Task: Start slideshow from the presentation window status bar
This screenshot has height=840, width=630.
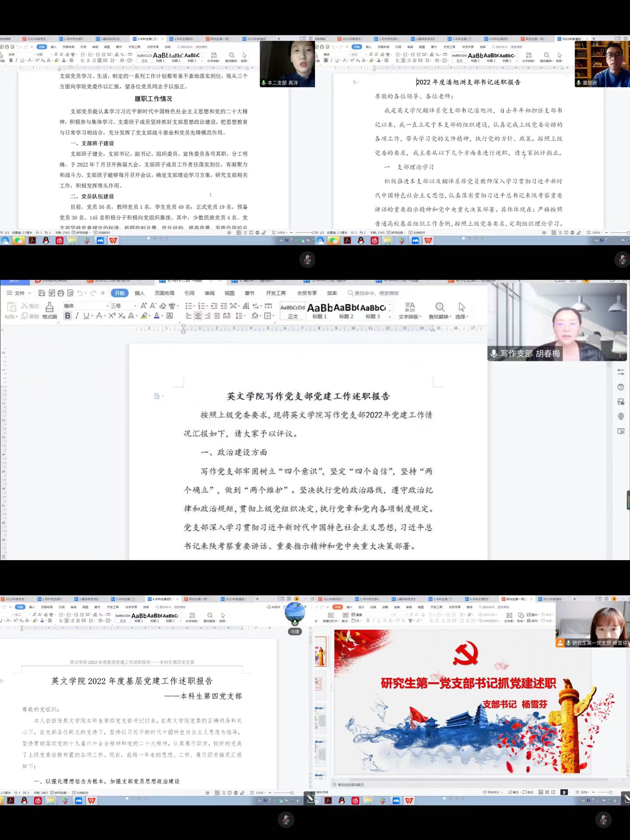Action: click(x=564, y=792)
